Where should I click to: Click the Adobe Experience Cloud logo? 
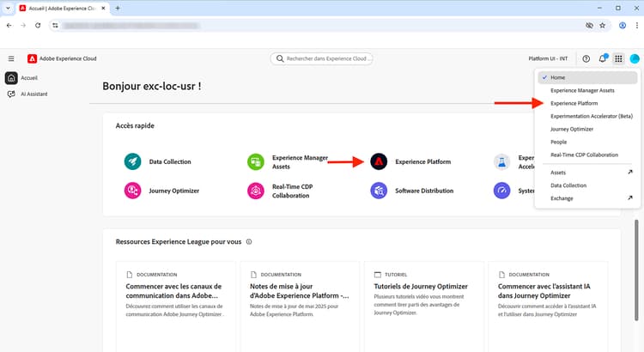[32, 58]
